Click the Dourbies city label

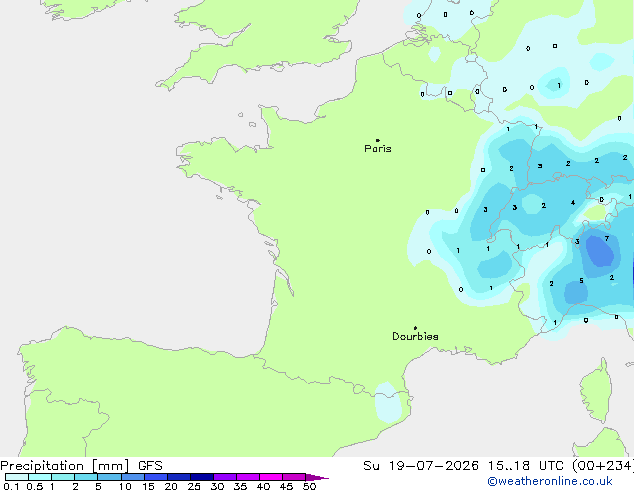[x=415, y=336]
